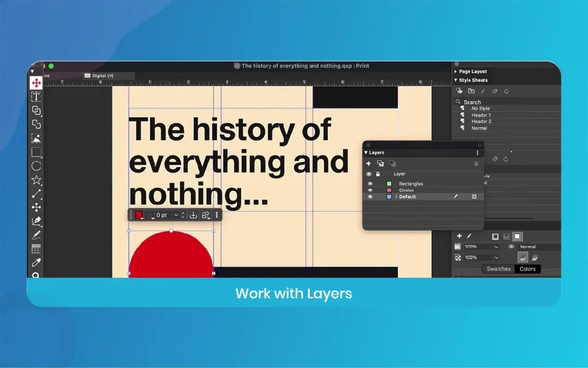Select the Text Unlinking tool
Screen dimensions: 588x368
pos(36,124)
